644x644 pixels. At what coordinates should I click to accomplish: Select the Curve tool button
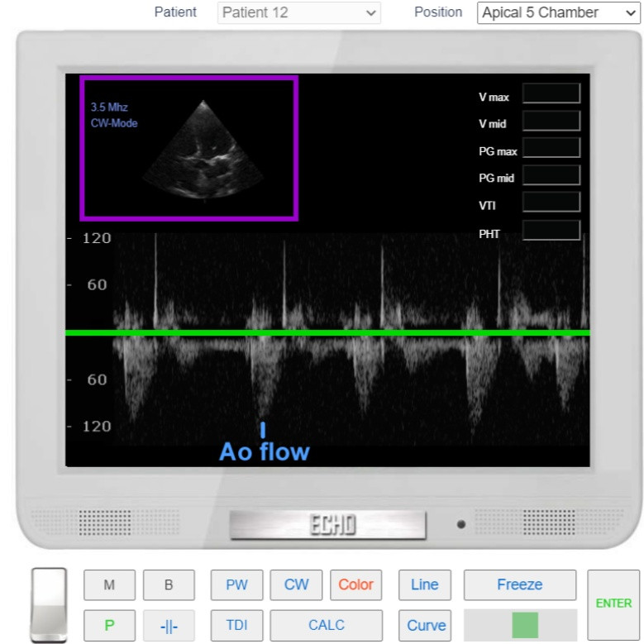coord(425,626)
